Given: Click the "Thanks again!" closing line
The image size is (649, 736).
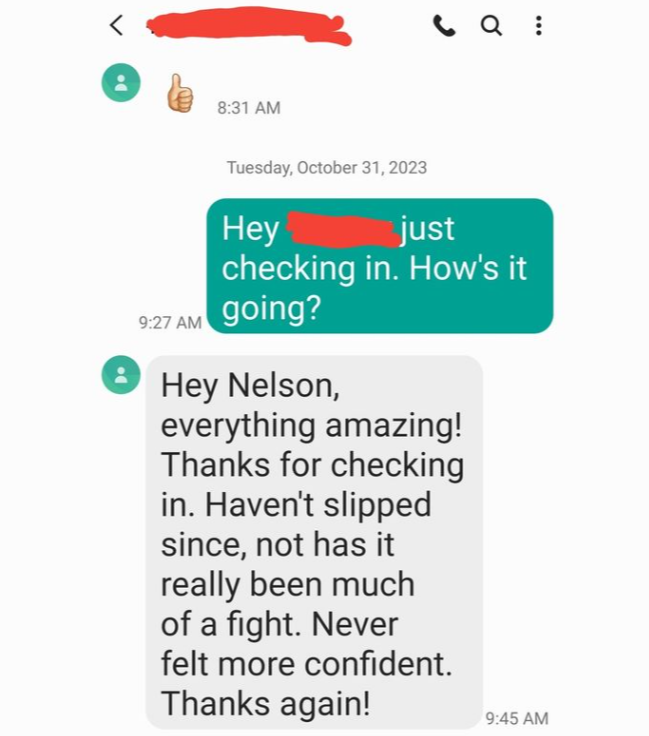Looking at the screenshot, I should [x=266, y=704].
